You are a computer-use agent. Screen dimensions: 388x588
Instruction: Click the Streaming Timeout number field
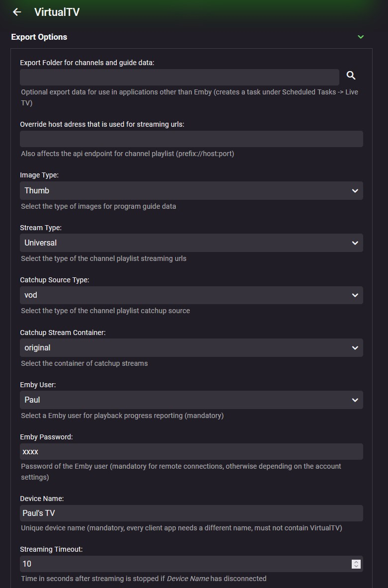tap(184, 564)
